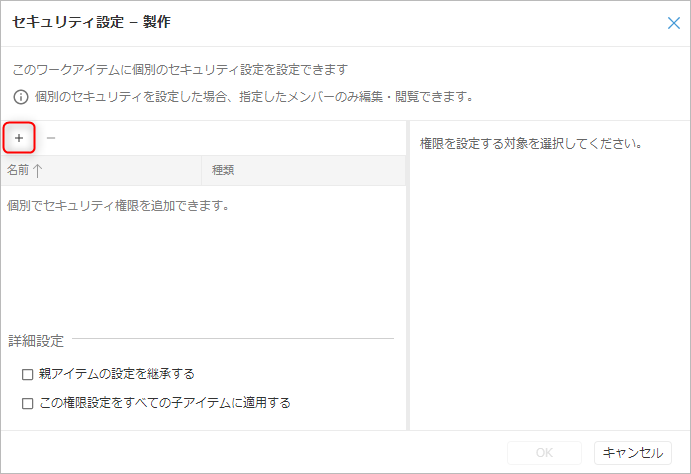
Task: Select the 種類 column header
Action: [x=223, y=171]
